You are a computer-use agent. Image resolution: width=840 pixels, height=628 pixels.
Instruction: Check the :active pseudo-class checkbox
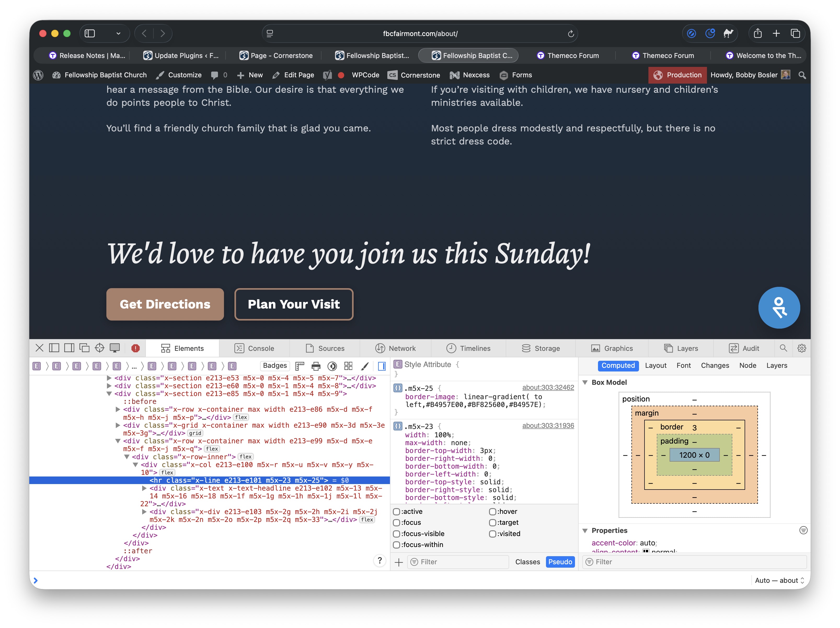coord(396,511)
